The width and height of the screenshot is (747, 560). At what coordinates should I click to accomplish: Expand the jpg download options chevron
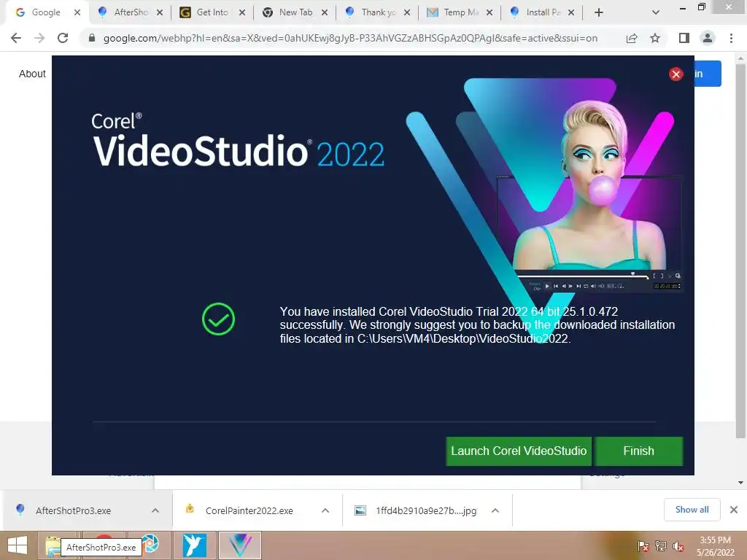(x=495, y=510)
